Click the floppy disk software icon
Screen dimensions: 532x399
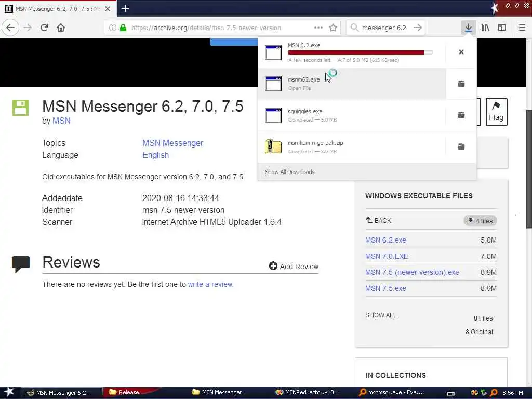(x=21, y=108)
